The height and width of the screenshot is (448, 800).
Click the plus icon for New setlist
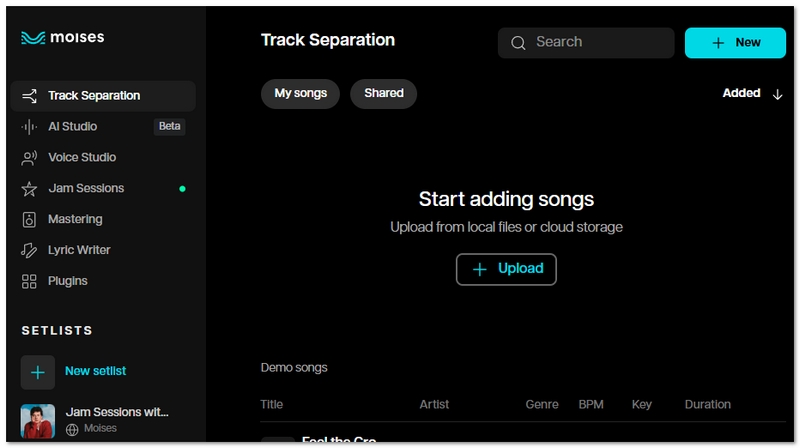[38, 372]
